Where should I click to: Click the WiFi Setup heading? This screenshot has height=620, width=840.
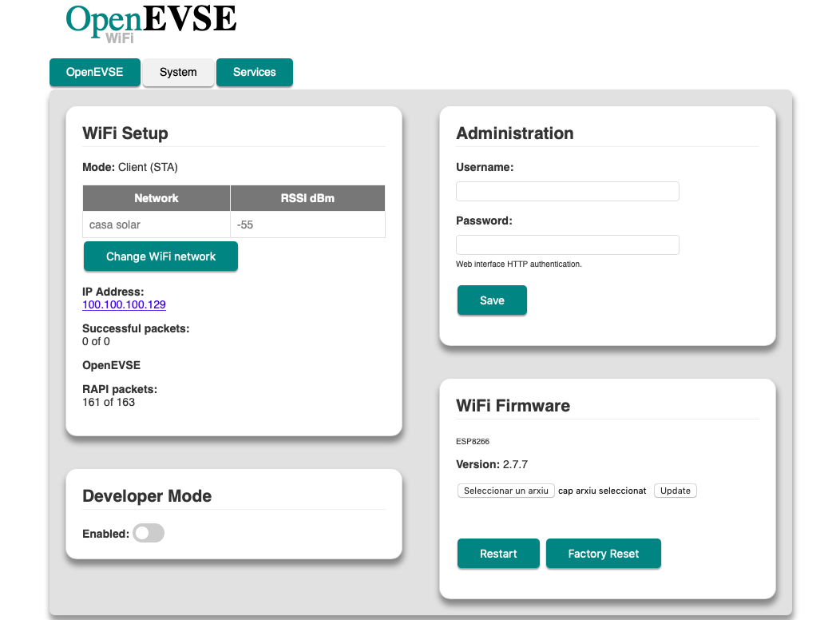pyautogui.click(x=125, y=133)
